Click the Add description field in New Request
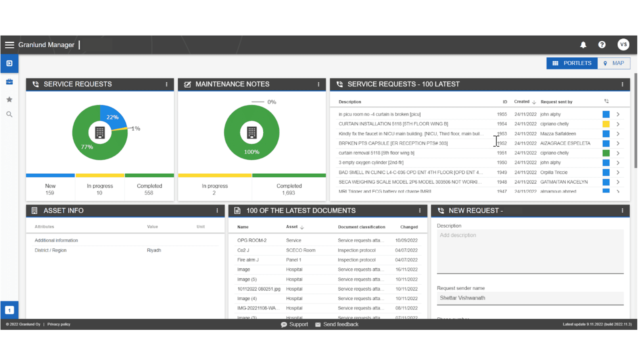 tap(530, 251)
